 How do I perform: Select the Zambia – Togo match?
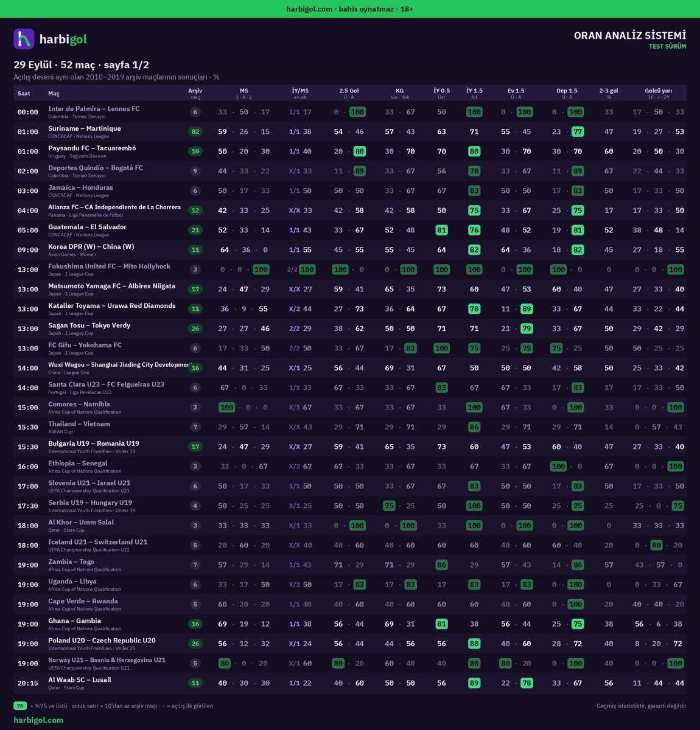point(71,561)
